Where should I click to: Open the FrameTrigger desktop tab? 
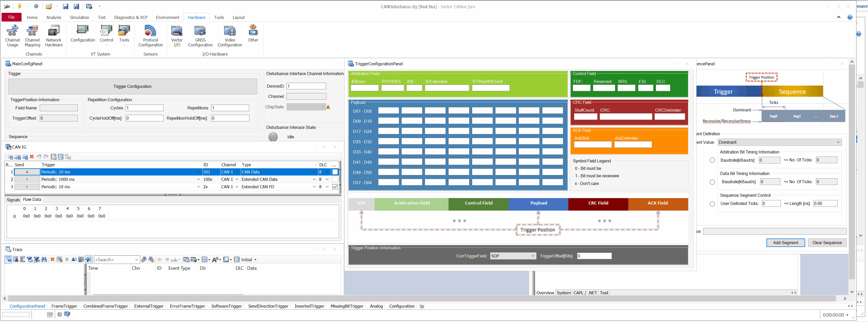click(64, 306)
